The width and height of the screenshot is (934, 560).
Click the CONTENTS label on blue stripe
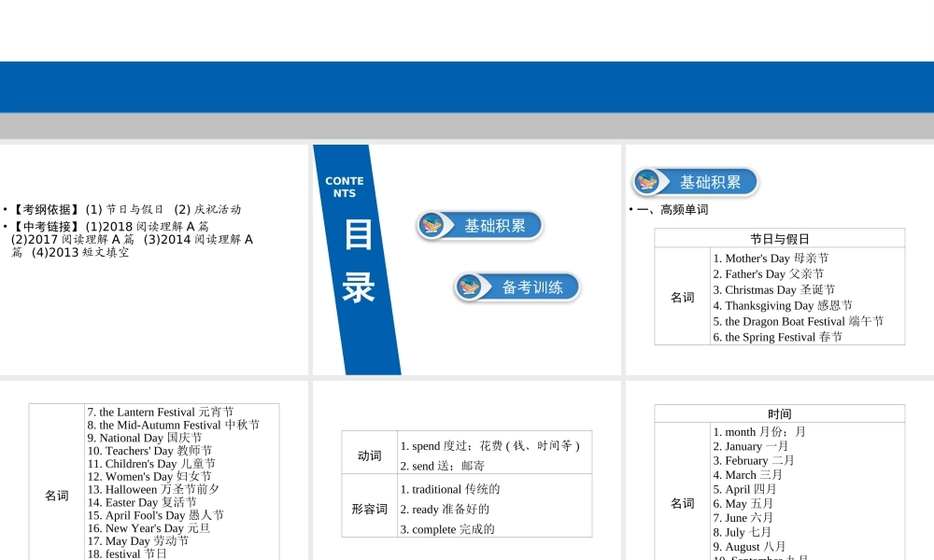point(345,187)
